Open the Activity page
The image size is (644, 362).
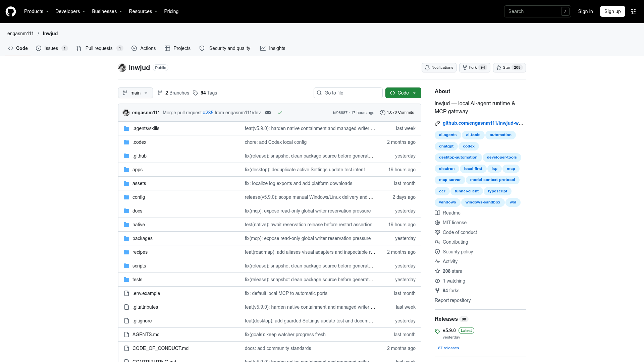point(450,261)
